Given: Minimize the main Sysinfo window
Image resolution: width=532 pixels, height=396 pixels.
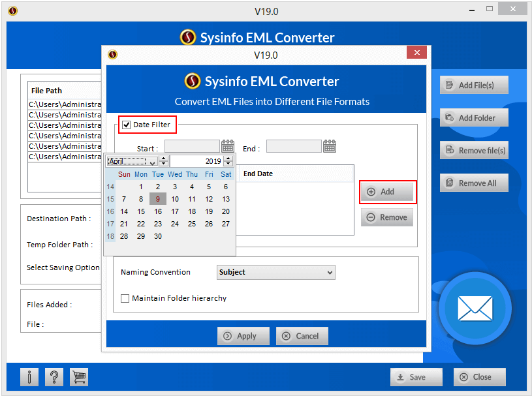Looking at the screenshot, I should (471, 10).
